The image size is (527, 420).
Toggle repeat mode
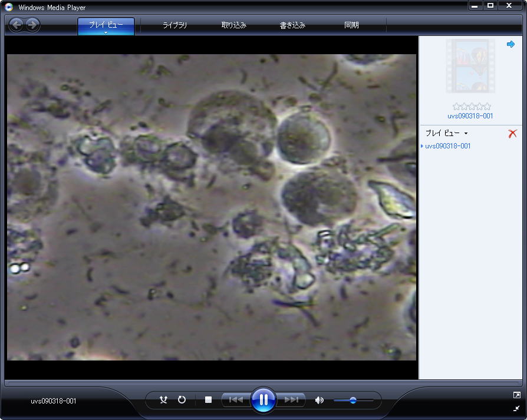coord(182,400)
